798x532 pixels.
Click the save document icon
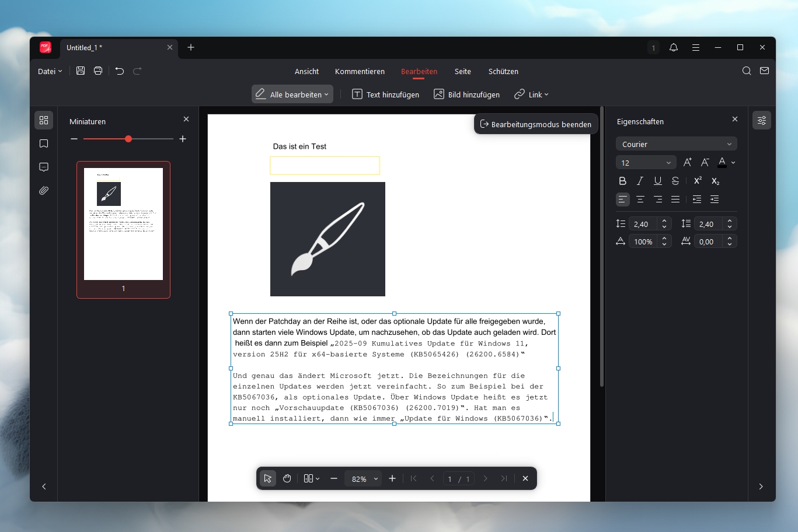[81, 71]
